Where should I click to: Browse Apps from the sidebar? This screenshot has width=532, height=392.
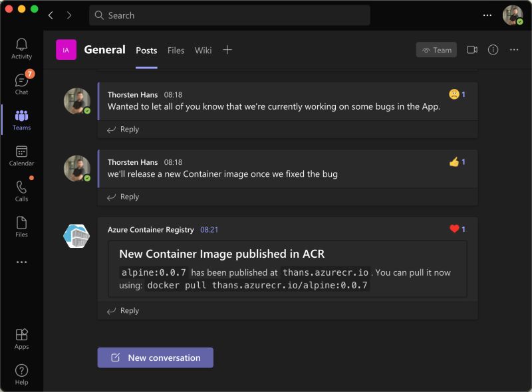[x=21, y=339]
